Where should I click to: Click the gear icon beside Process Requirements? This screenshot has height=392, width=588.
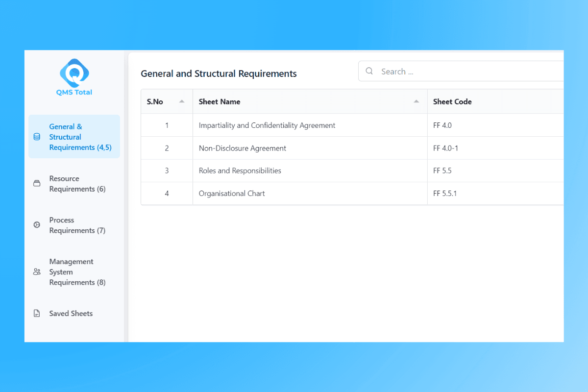point(37,225)
